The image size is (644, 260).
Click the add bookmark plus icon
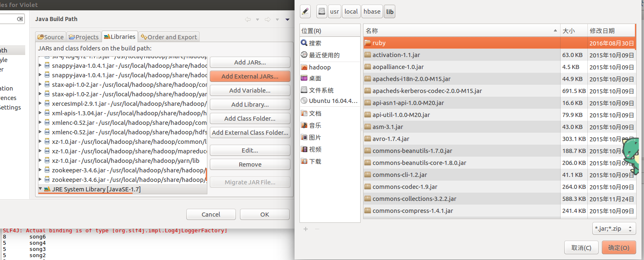point(305,229)
